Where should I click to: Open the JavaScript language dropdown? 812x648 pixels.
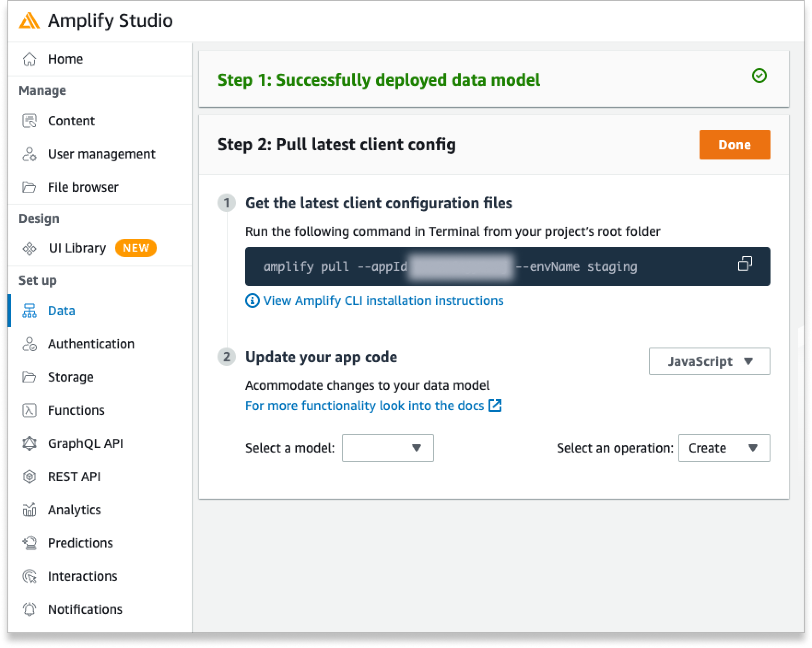coord(709,361)
